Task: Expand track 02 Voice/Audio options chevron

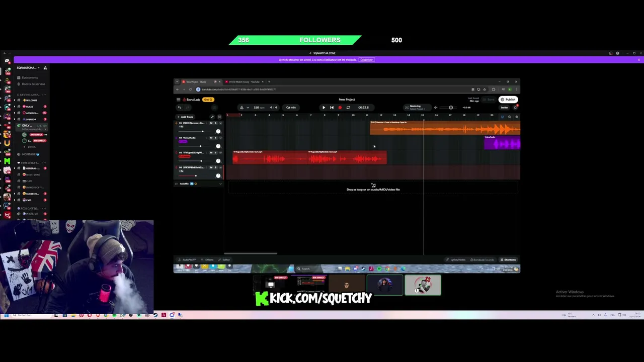Action: tap(220, 138)
